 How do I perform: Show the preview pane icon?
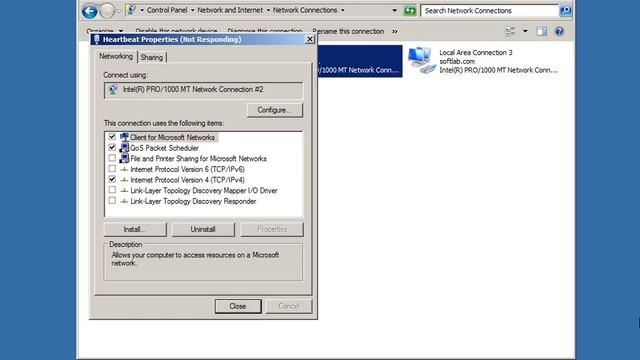tap(542, 31)
